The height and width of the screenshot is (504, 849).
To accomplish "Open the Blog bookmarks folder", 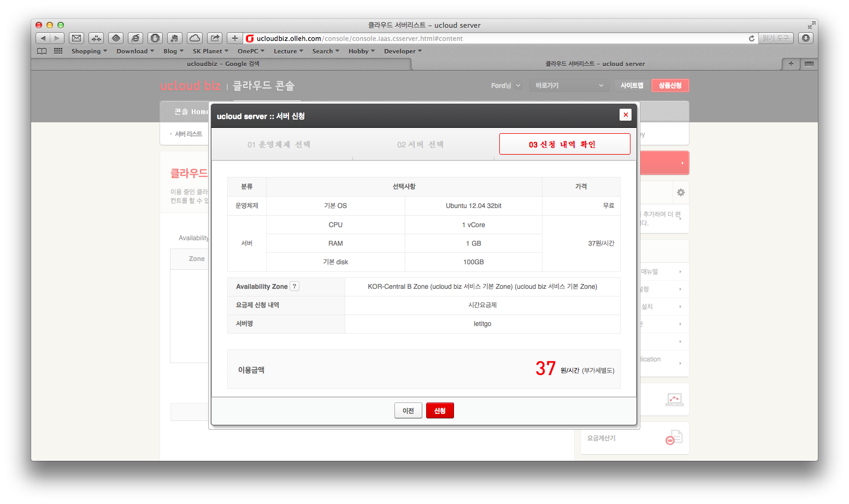I will point(173,51).
